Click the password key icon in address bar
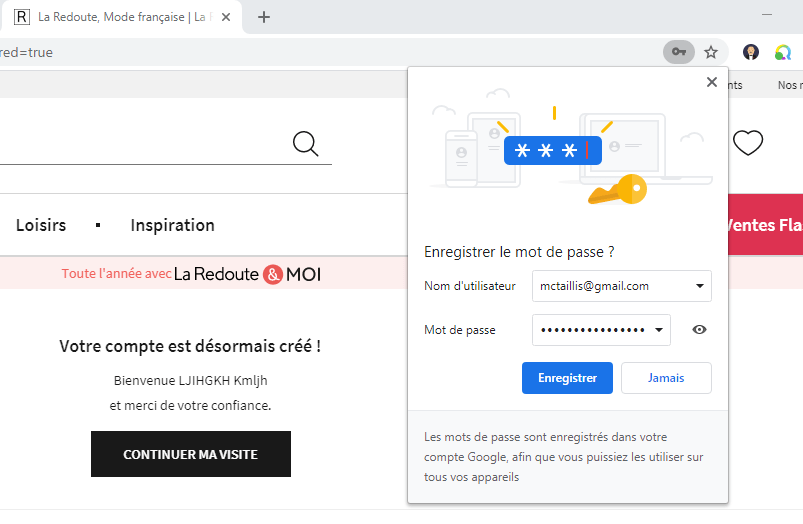 679,52
